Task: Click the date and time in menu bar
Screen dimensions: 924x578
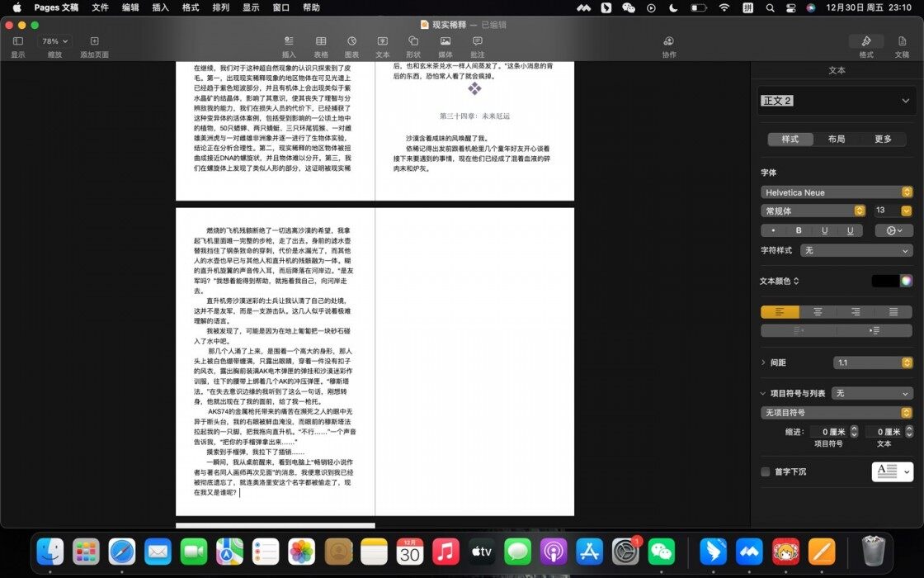Action: point(869,7)
